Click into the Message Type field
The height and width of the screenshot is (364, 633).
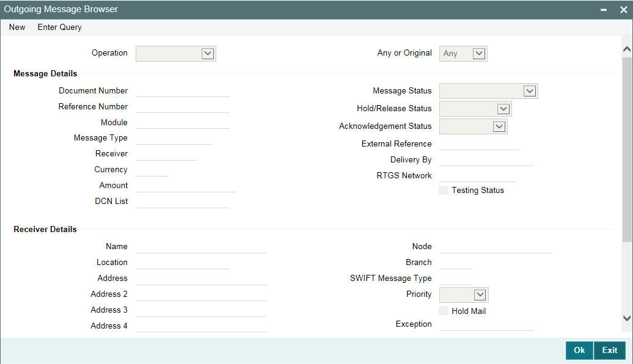[x=174, y=138]
